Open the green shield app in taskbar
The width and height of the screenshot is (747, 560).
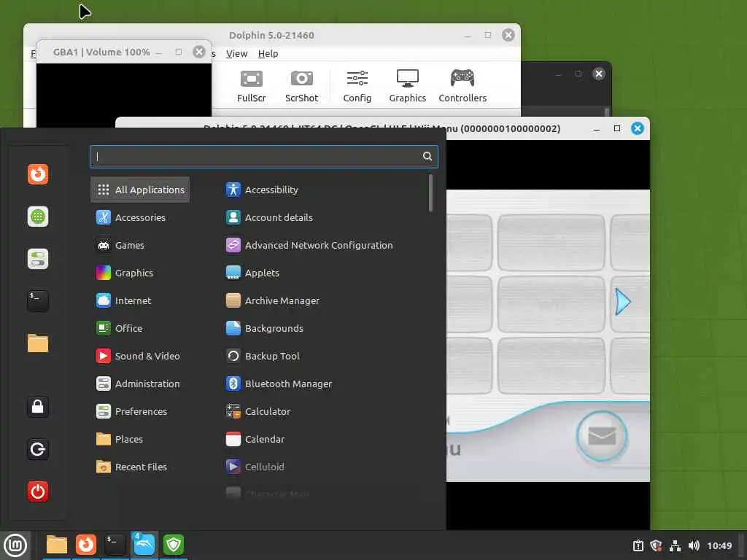tap(174, 545)
